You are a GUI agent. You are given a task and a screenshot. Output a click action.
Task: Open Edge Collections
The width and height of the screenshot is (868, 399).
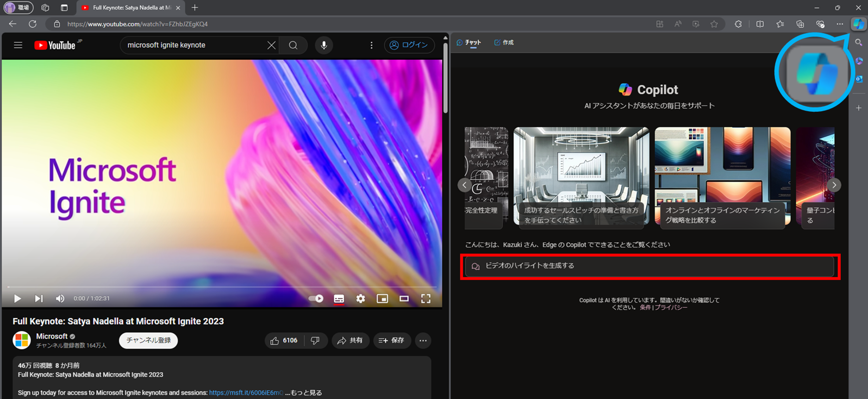click(800, 24)
